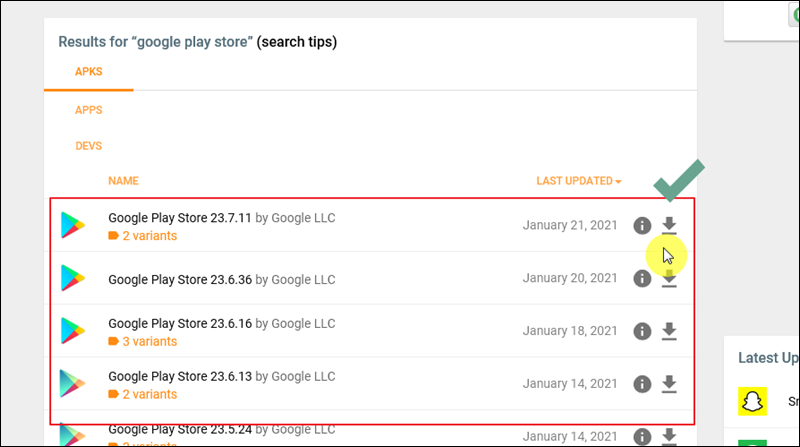The width and height of the screenshot is (800, 447).
Task: Sort results by Last Updated
Action: [x=579, y=181]
